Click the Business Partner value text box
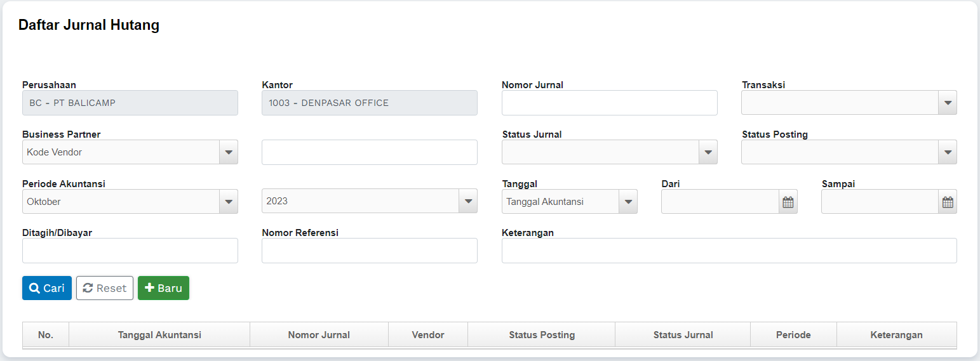The width and height of the screenshot is (980, 361). click(369, 152)
